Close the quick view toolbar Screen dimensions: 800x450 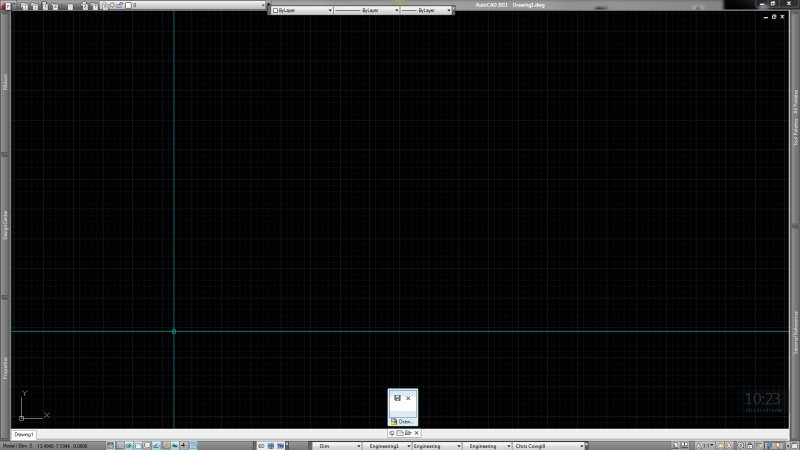[x=416, y=433]
